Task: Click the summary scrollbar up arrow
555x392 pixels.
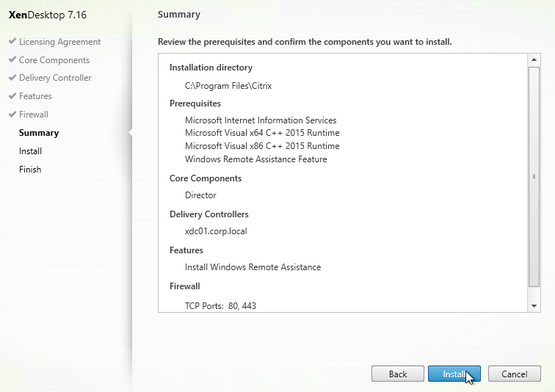Action: [x=534, y=59]
